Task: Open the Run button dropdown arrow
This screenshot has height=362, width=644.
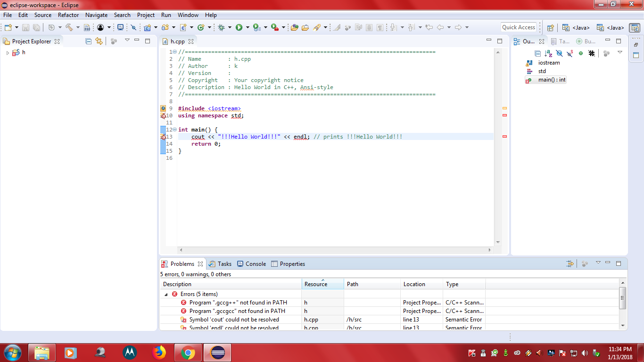Action: point(248,27)
